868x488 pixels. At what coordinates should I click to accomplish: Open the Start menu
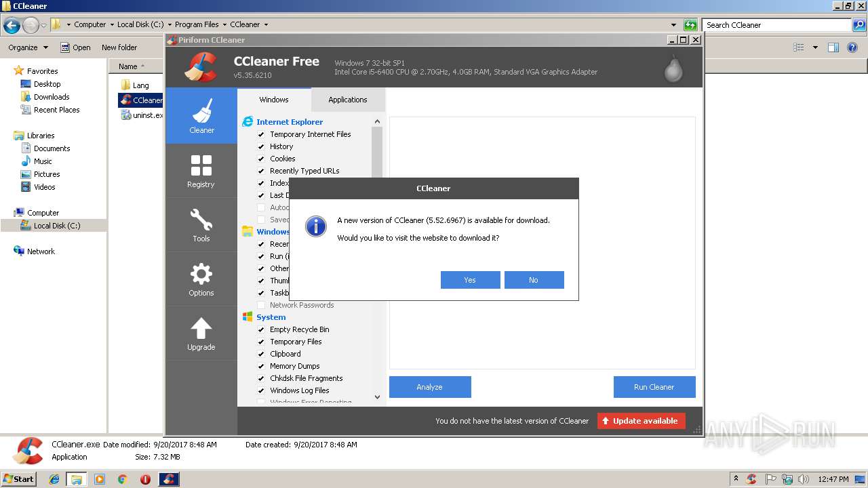[18, 479]
